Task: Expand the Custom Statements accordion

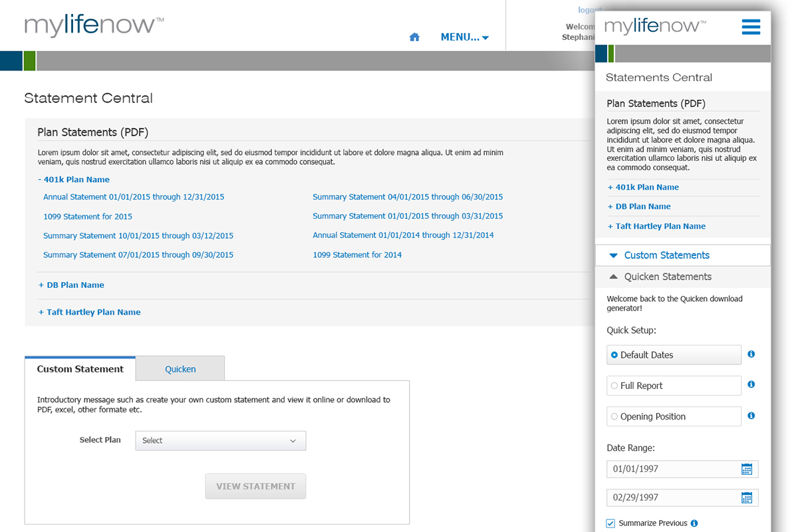Action: pos(666,255)
